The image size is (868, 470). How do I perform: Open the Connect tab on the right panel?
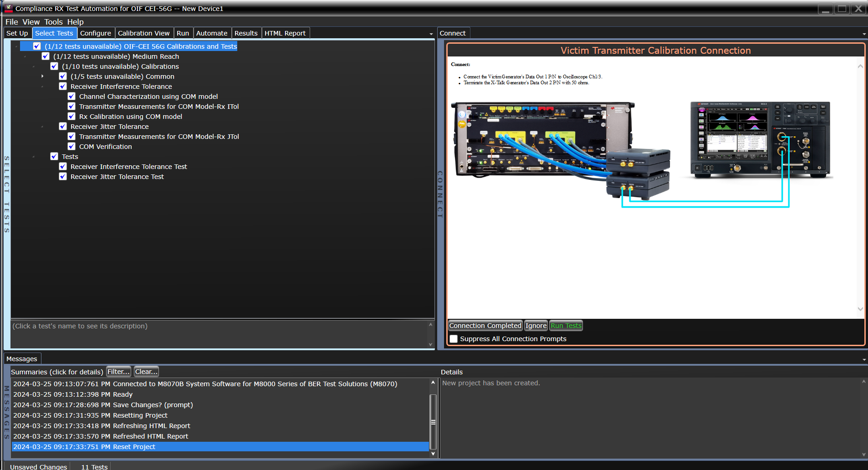click(452, 33)
